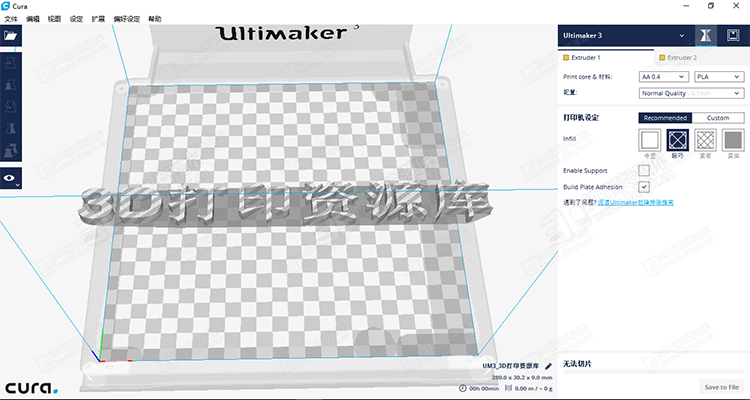Viewport: 750px width, 400px height.
Task: Click the Save to File button
Action: [x=721, y=387]
